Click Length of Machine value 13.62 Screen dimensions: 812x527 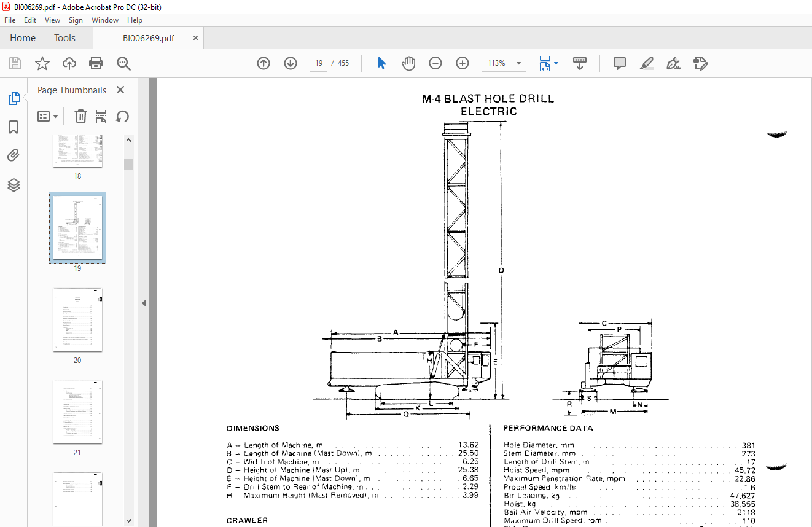pyautogui.click(x=468, y=445)
